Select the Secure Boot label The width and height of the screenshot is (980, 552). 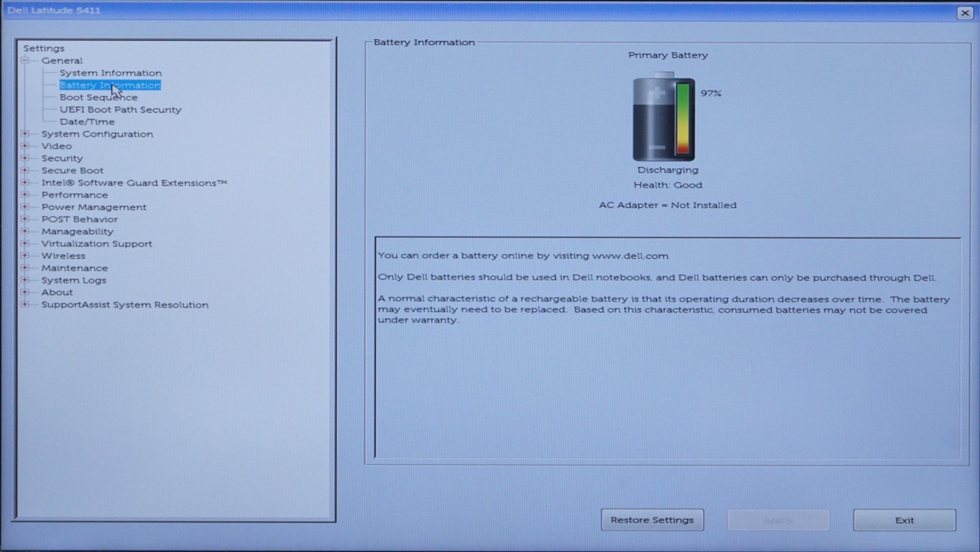tap(72, 170)
